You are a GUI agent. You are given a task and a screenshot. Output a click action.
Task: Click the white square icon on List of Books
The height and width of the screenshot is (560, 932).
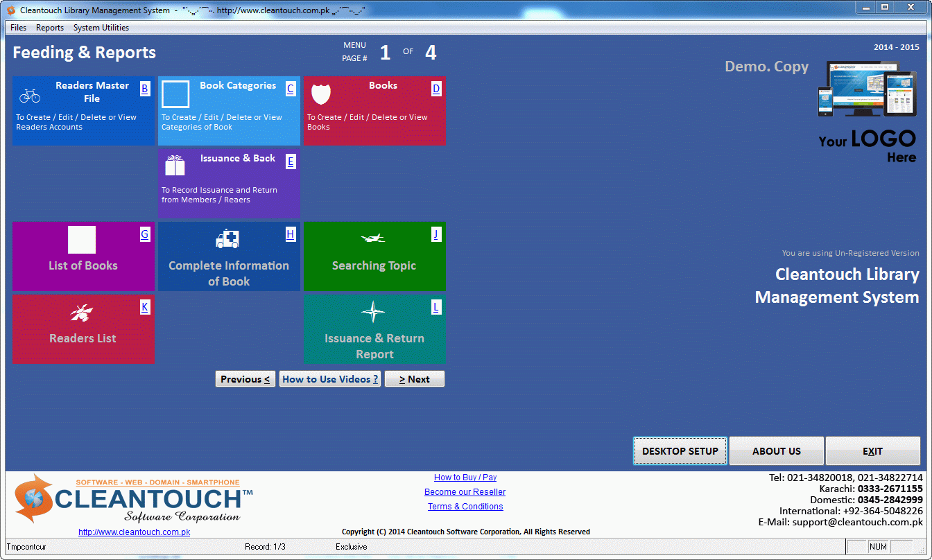click(x=82, y=240)
